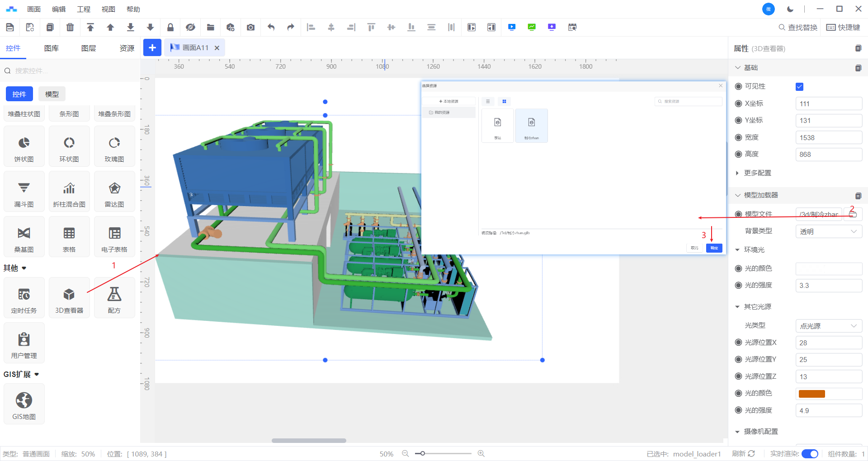Click radio circle beside 光源位置X
The image size is (868, 461).
(738, 343)
